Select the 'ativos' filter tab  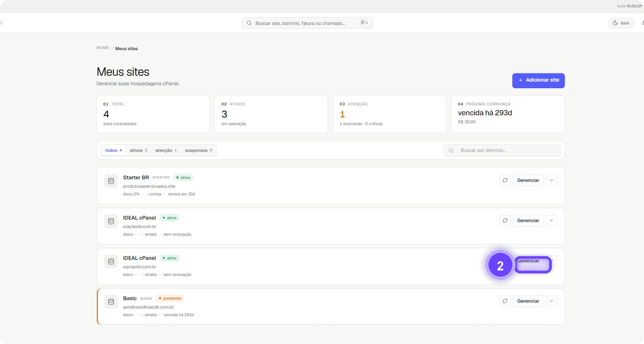[138, 150]
